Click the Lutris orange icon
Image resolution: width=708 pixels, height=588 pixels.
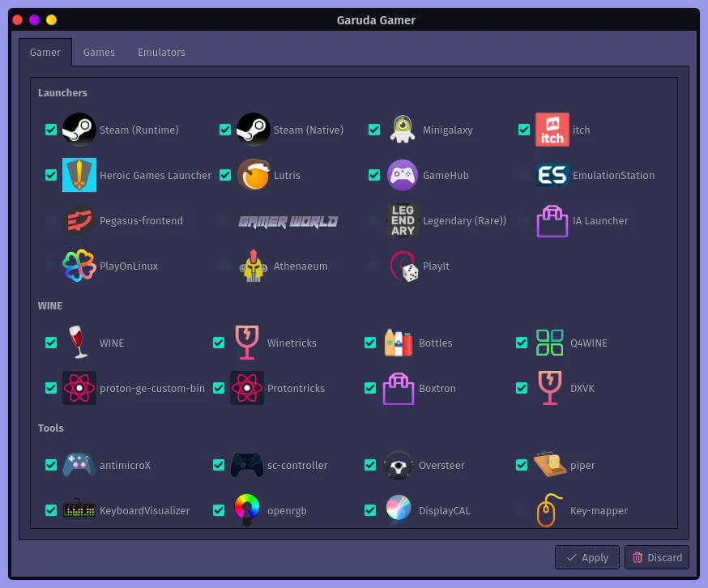(254, 175)
